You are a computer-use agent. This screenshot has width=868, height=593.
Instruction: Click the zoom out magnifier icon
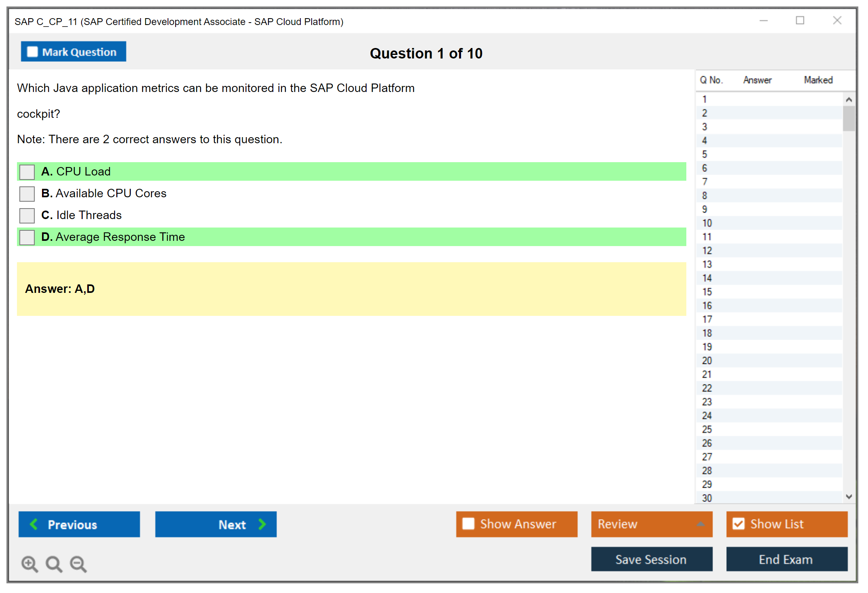(78, 564)
